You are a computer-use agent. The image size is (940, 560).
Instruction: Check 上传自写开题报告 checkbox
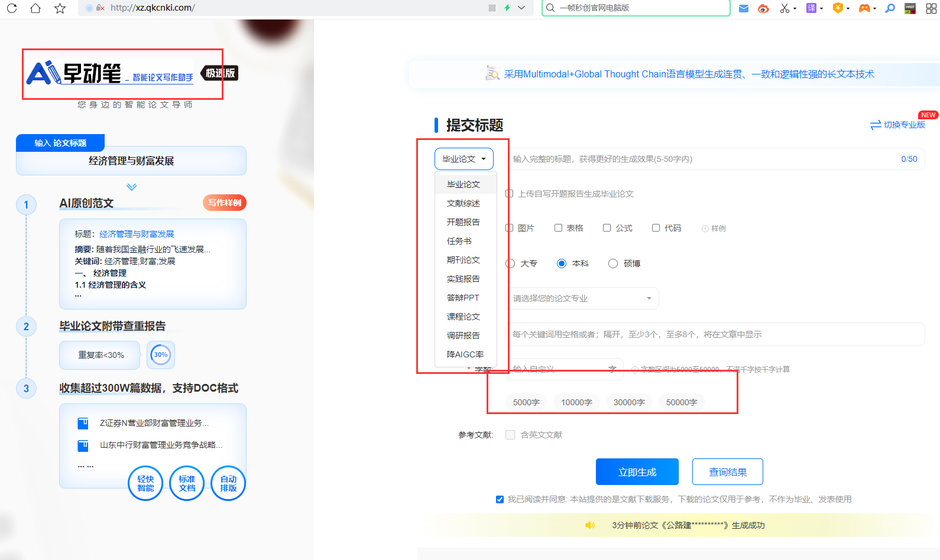pos(510,194)
